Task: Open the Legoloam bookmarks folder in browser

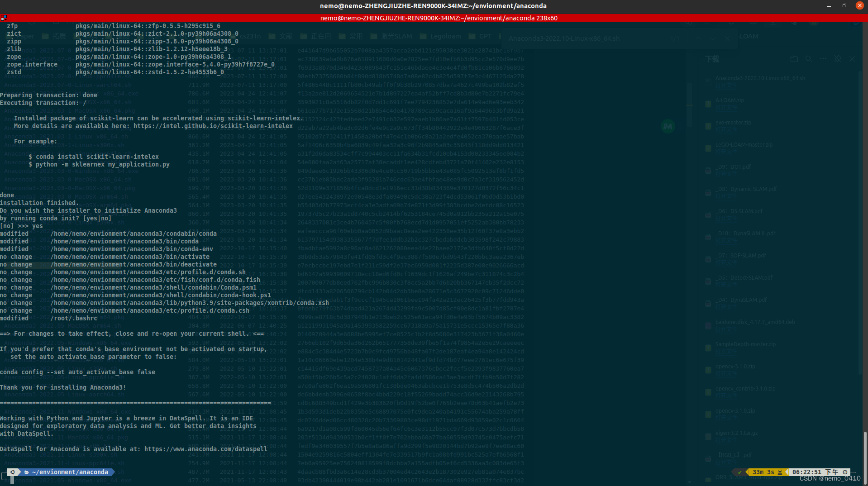Action: (440, 36)
